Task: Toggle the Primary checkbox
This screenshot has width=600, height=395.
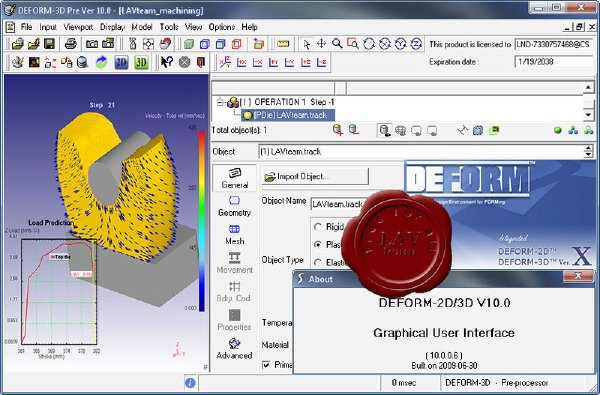Action: 266,365
